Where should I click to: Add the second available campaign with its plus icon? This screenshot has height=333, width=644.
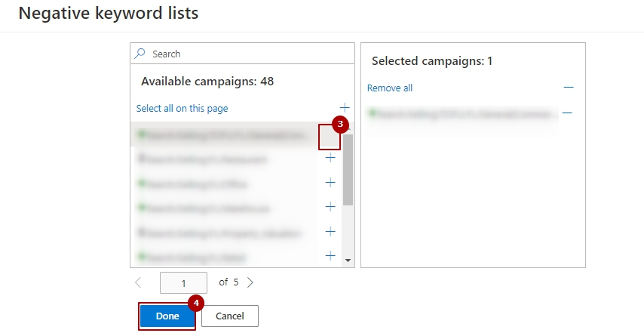(330, 158)
